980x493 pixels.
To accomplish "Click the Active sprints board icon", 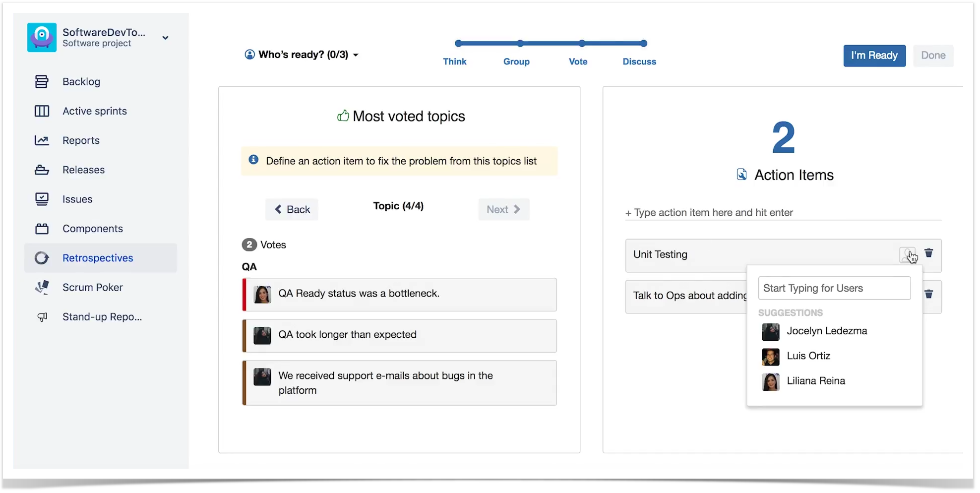I will point(42,111).
